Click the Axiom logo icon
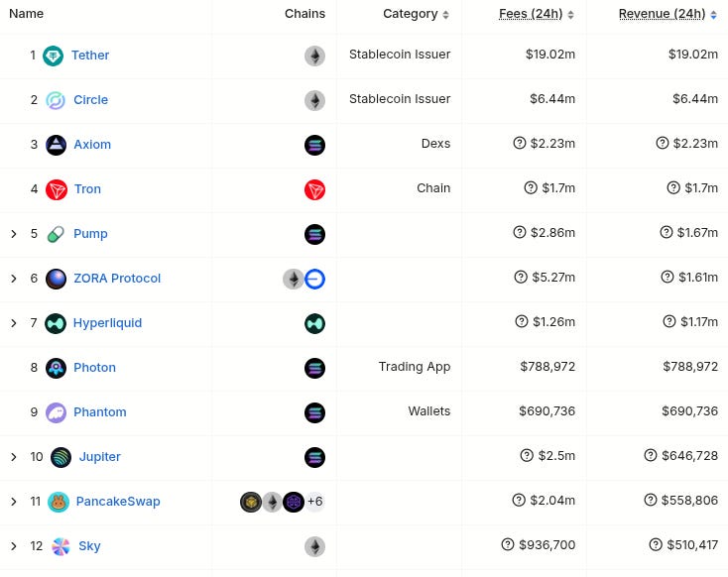The width and height of the screenshot is (728, 577). point(56,145)
